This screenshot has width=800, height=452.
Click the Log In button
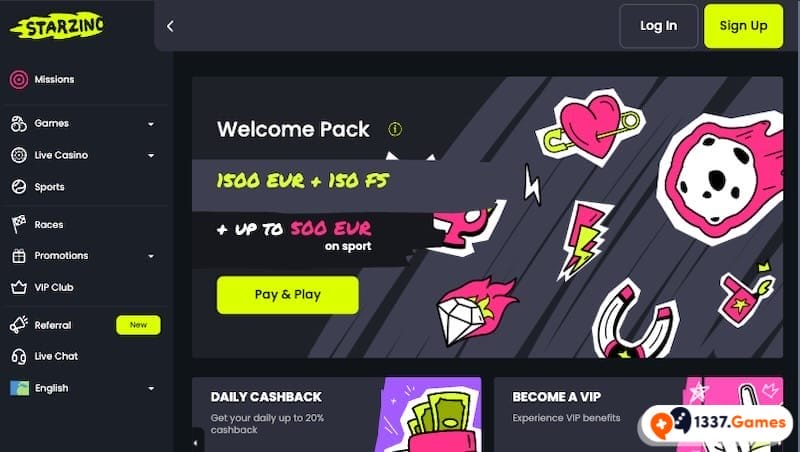pyautogui.click(x=659, y=26)
